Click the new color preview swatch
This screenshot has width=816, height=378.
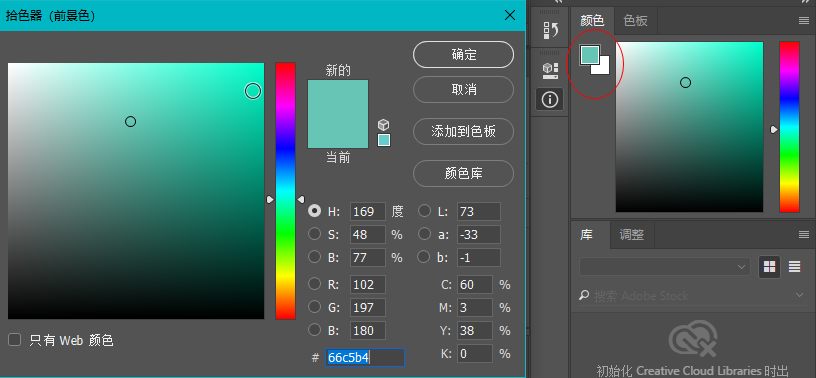pyautogui.click(x=338, y=97)
